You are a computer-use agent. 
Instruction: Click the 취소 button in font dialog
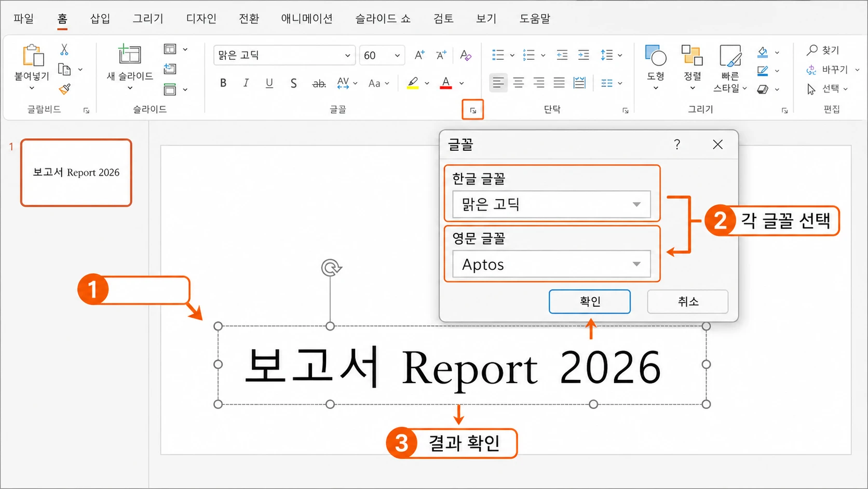(688, 301)
